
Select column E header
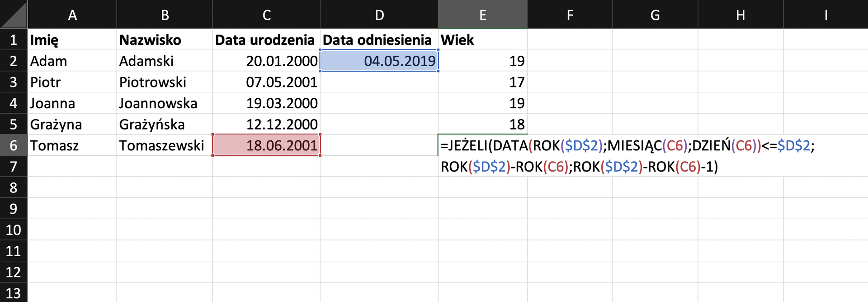(x=482, y=14)
